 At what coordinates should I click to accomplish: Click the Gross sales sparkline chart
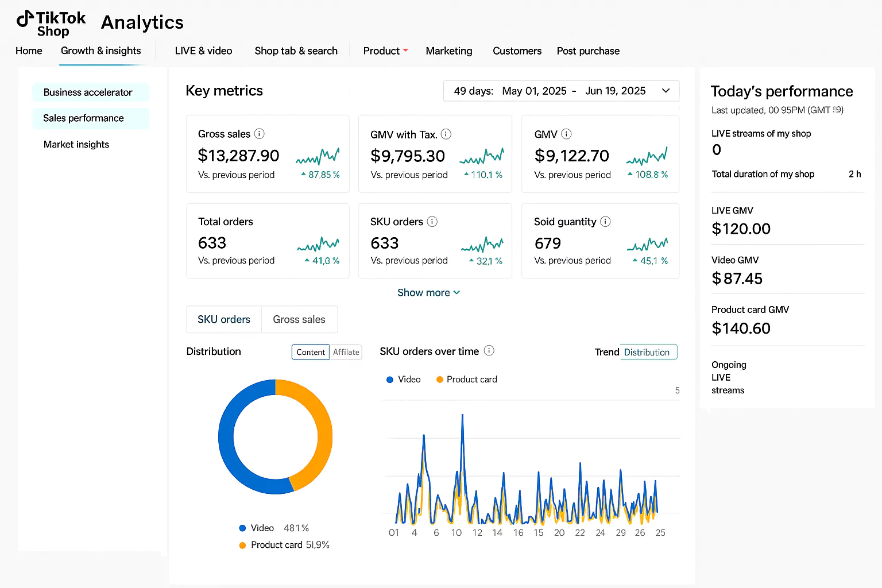point(318,156)
